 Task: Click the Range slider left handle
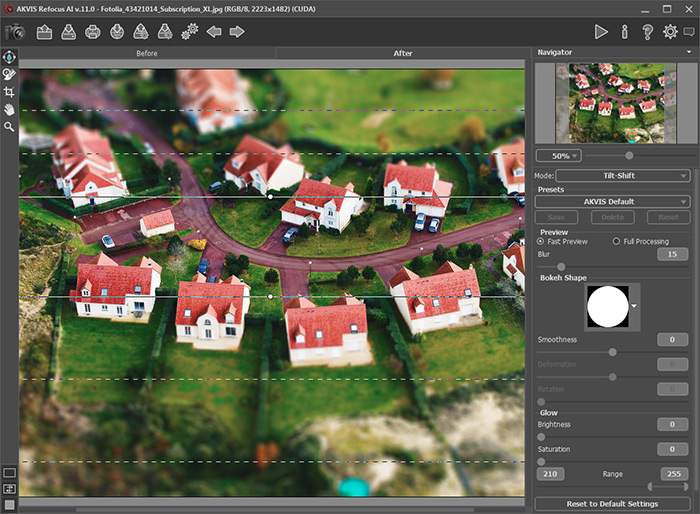coord(650,486)
